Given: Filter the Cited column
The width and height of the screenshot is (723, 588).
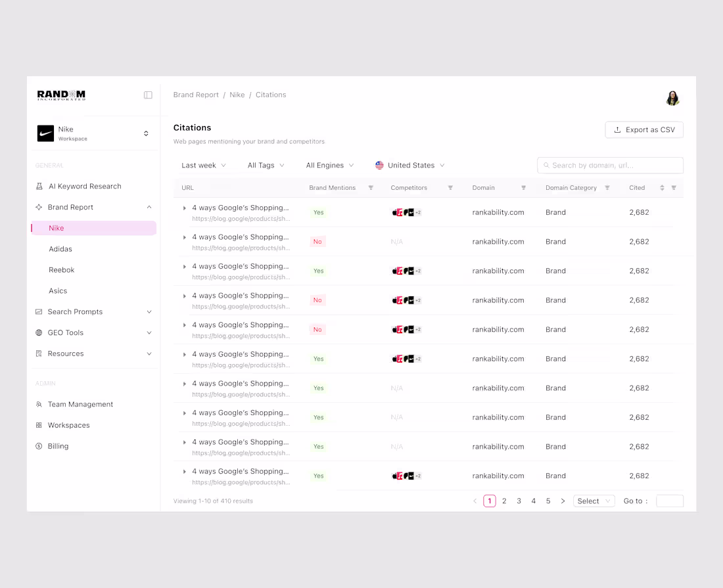Looking at the screenshot, I should (674, 188).
